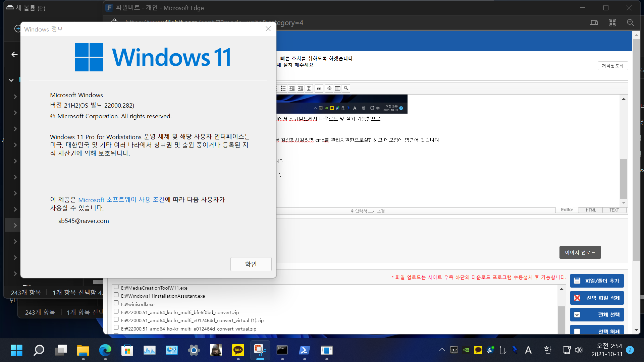Collapse the top navigation pane chevron

pos(11,80)
